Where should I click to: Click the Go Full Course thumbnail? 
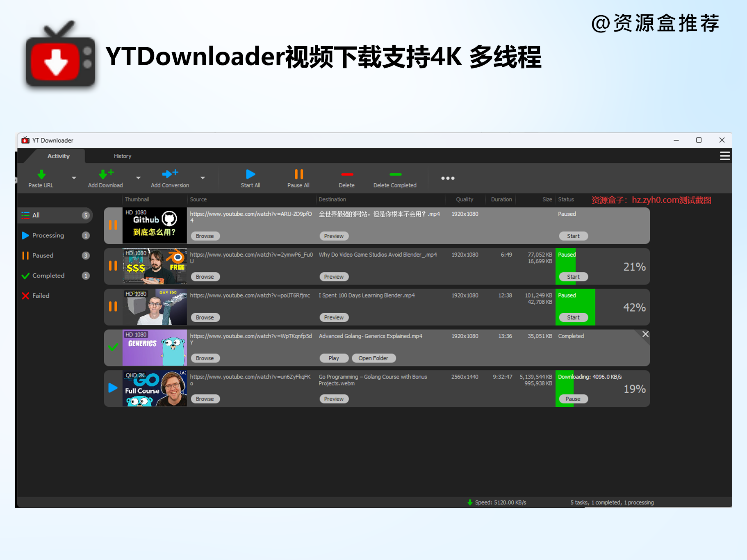[155, 388]
